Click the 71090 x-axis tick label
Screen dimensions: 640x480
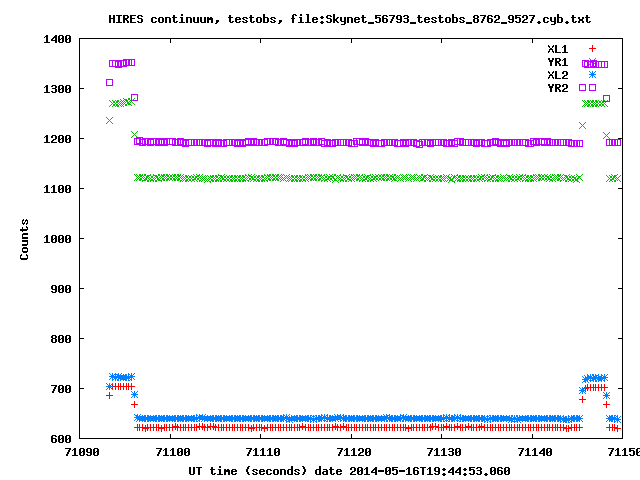point(82,452)
